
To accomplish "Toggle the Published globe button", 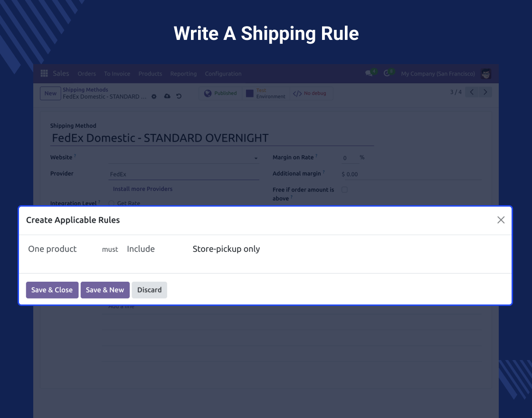I will (x=220, y=93).
